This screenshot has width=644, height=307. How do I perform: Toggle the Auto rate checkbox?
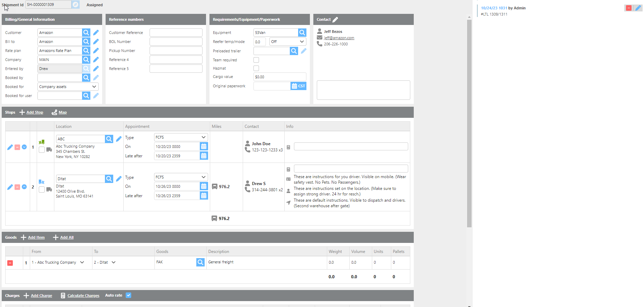tap(128, 295)
